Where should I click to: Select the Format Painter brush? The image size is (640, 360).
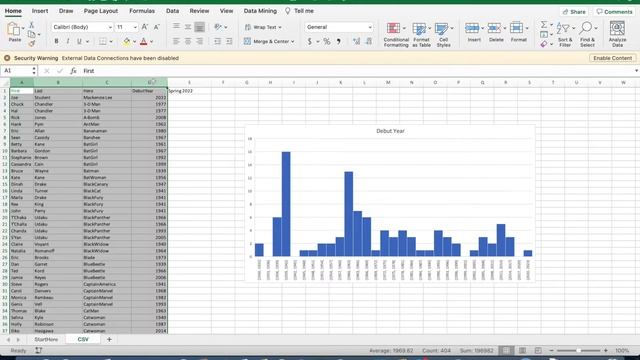point(31,43)
